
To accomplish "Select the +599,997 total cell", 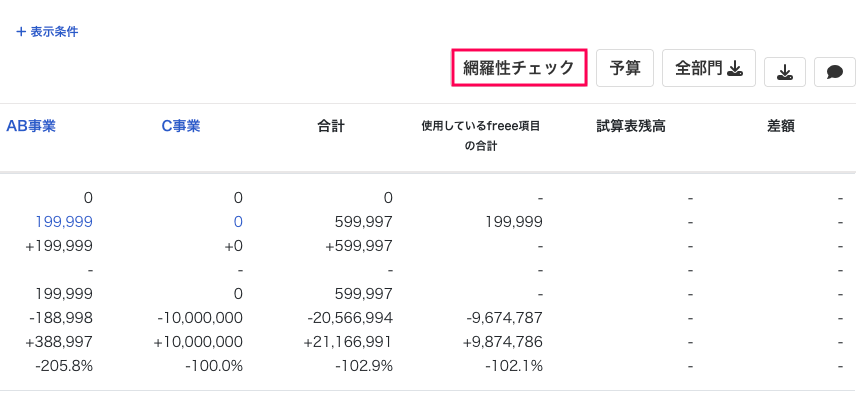I will click(359, 246).
